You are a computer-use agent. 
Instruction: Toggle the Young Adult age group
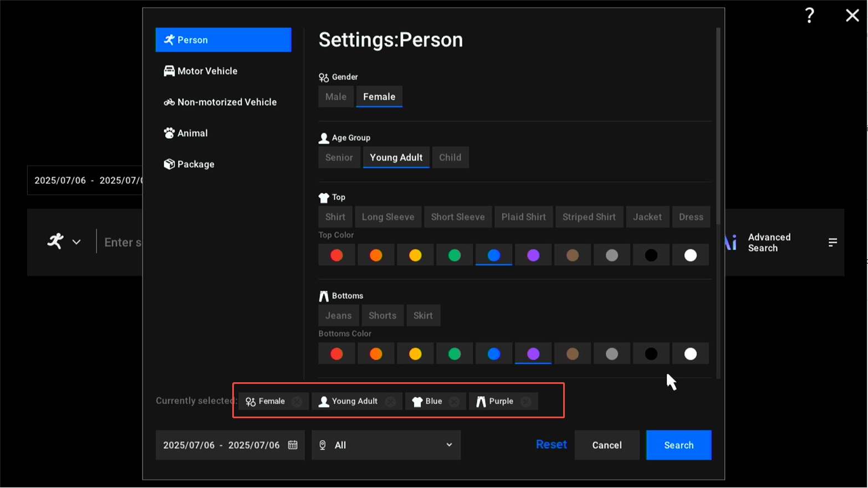point(396,157)
